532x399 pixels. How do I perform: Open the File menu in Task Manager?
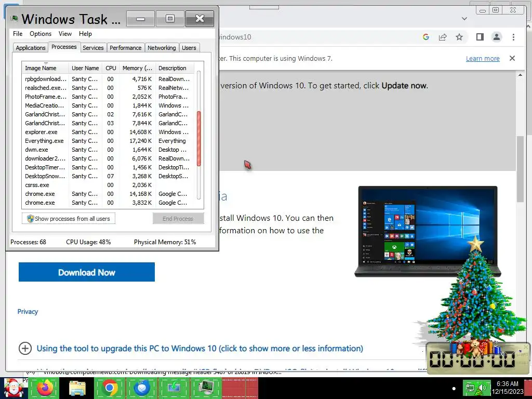click(18, 34)
